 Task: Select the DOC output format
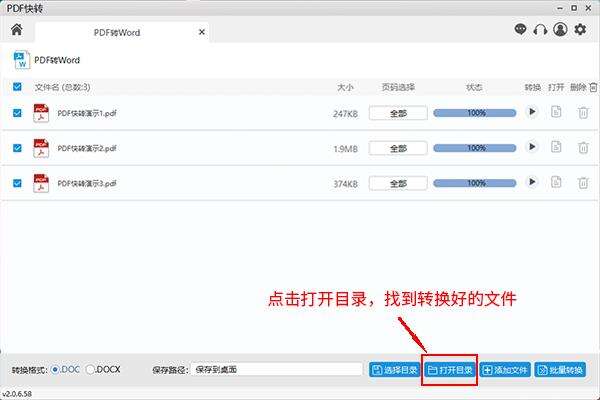(x=55, y=370)
